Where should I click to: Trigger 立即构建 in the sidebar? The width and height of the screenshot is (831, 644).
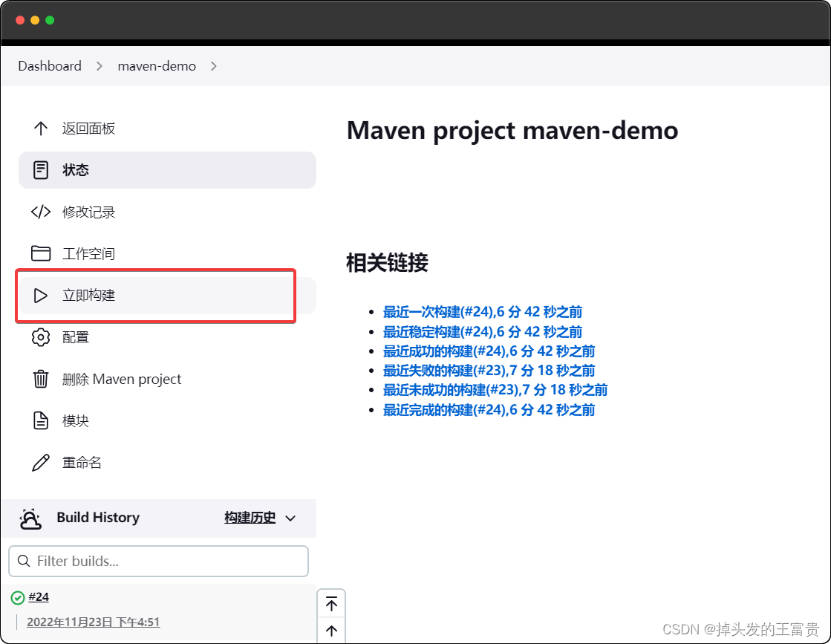coord(168,295)
